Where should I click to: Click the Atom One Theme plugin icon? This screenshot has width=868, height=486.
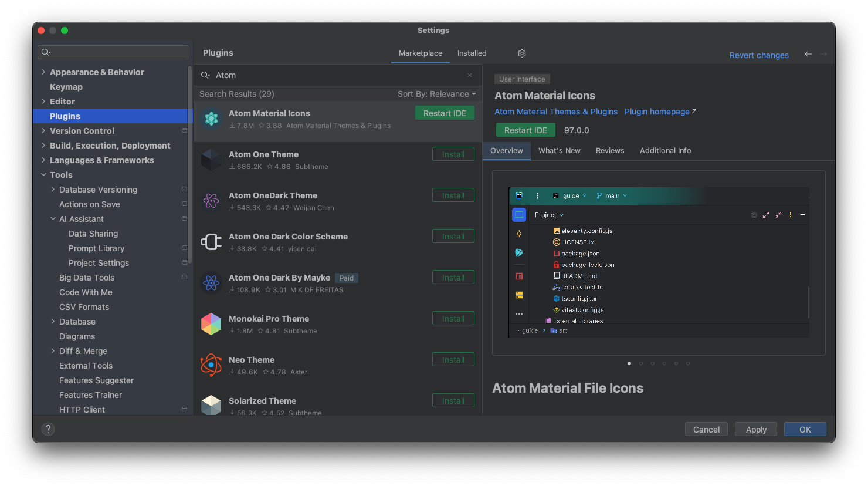(x=211, y=160)
